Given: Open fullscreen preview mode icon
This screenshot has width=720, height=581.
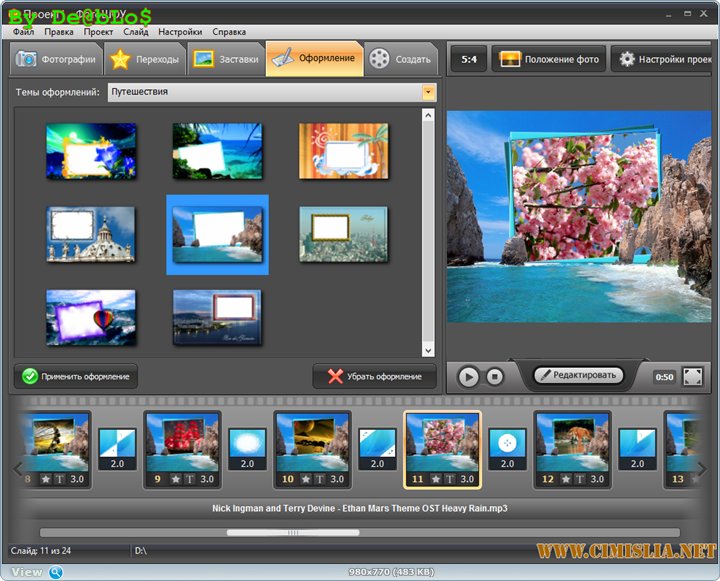Looking at the screenshot, I should [x=693, y=377].
